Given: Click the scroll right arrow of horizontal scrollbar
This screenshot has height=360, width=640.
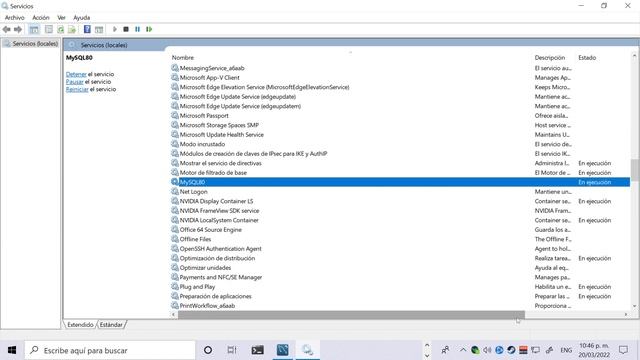Looking at the screenshot, I should click(626, 315).
